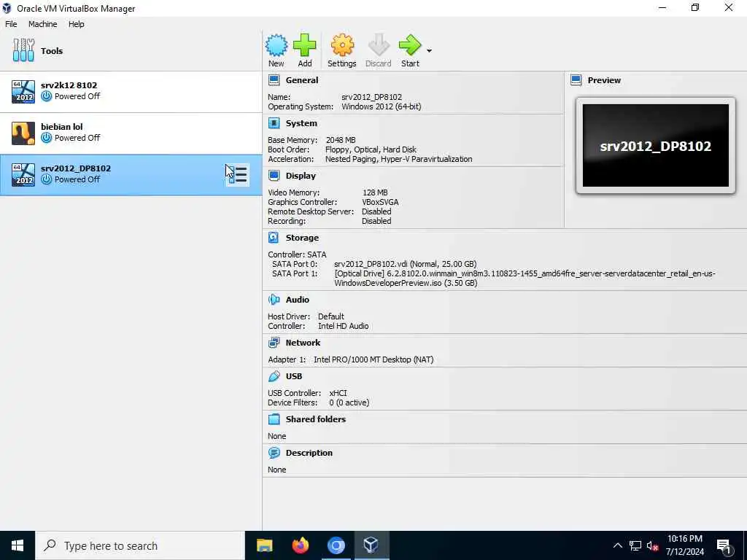Click the VM name value srv2012_DP8102 in General
This screenshot has width=747, height=560.
(371, 97)
